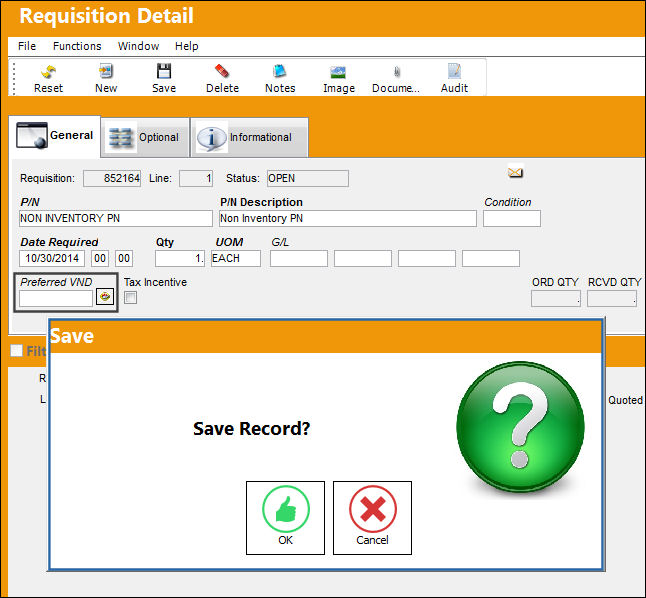Open the Functions menu
The width and height of the screenshot is (646, 598).
click(x=77, y=46)
